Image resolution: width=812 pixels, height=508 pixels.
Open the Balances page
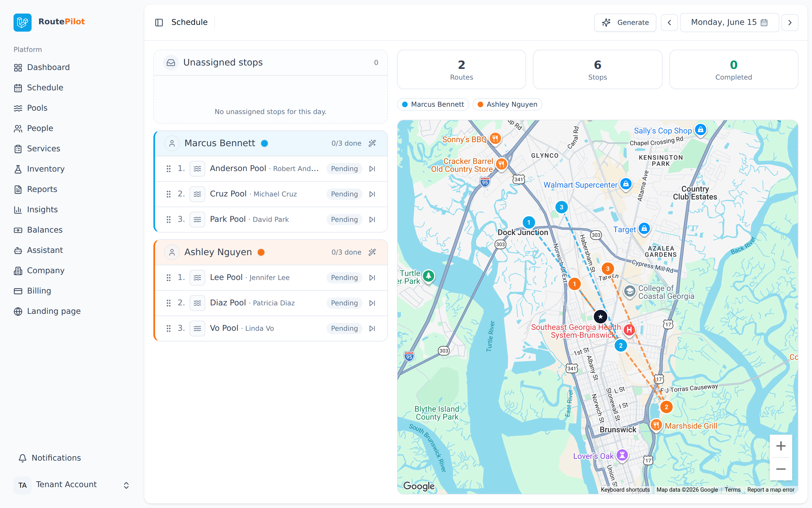45,230
